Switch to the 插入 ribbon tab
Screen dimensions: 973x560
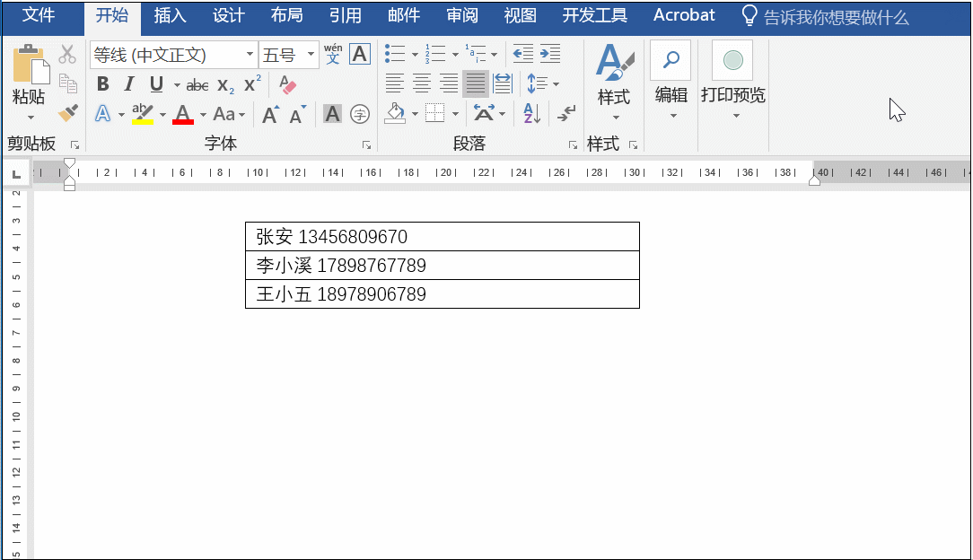click(x=170, y=15)
